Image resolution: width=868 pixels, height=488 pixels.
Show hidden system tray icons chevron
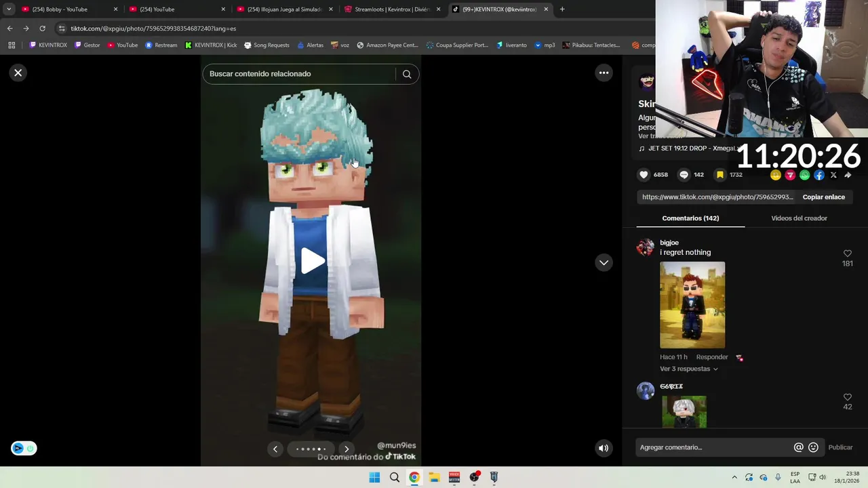click(734, 477)
